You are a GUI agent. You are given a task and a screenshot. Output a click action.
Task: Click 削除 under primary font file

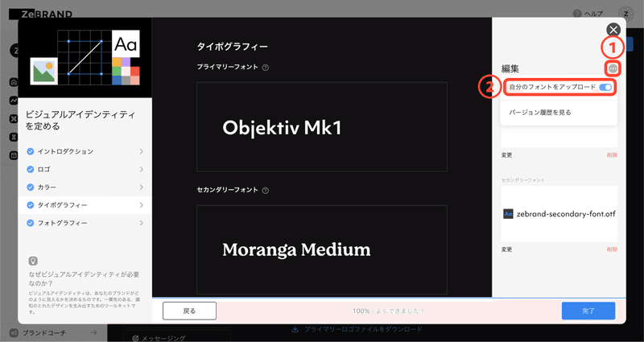point(612,155)
